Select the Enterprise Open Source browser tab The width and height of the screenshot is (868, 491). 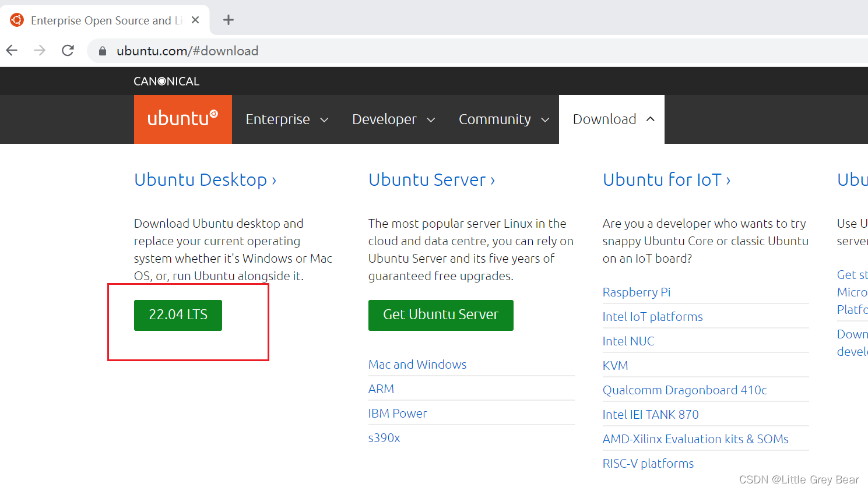coord(105,20)
